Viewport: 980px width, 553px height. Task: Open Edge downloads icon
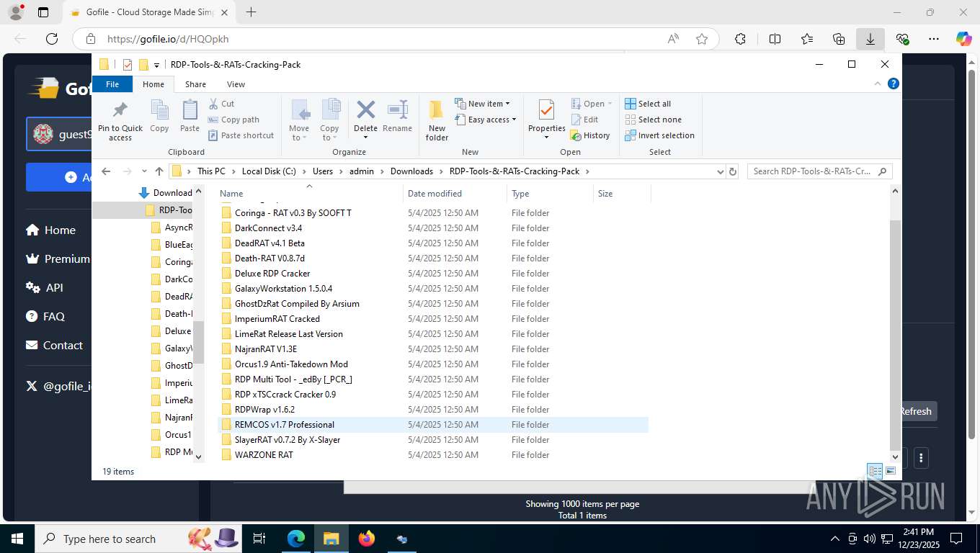tap(870, 39)
